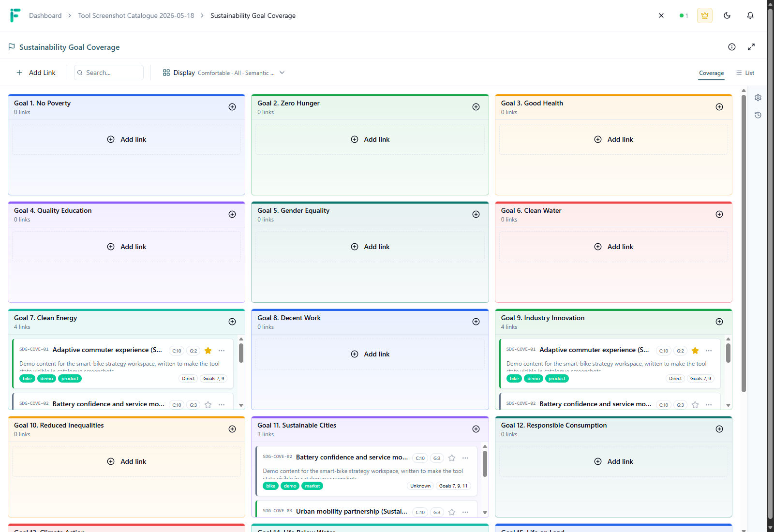The image size is (774, 532).
Task: Click the plus icon on Goal 12. Responsible Consumption
Action: pos(719,429)
